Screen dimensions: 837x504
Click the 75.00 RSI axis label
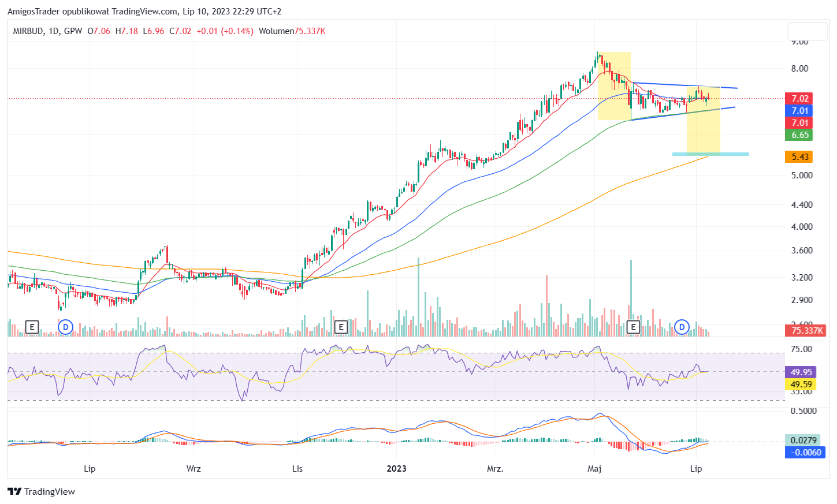coord(802,349)
